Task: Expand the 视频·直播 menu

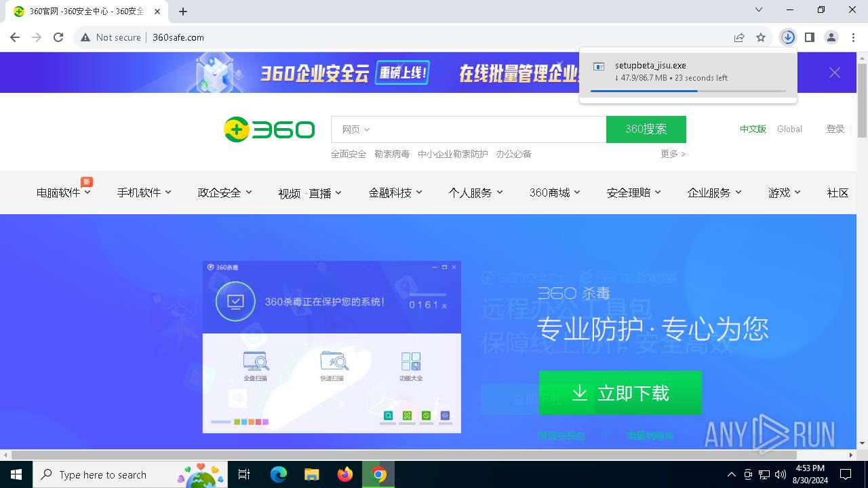Action: click(x=310, y=193)
